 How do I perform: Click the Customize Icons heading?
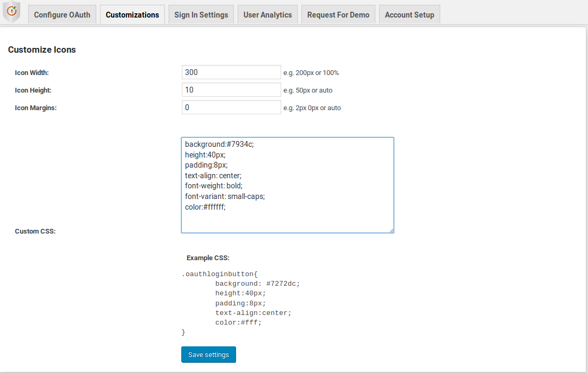click(x=42, y=49)
